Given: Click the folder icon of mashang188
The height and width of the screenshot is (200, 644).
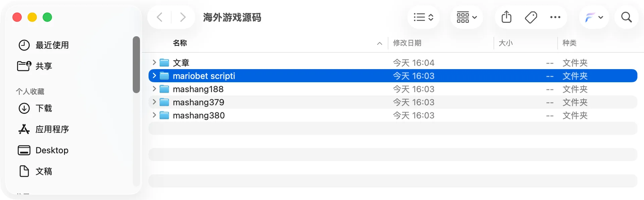Looking at the screenshot, I should pyautogui.click(x=164, y=89).
